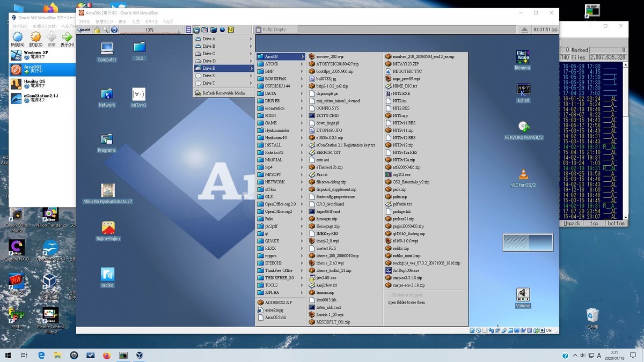This screenshot has width=644, height=362.
Task: Click the magnifier find icon in XCenter
Action: [106, 29]
